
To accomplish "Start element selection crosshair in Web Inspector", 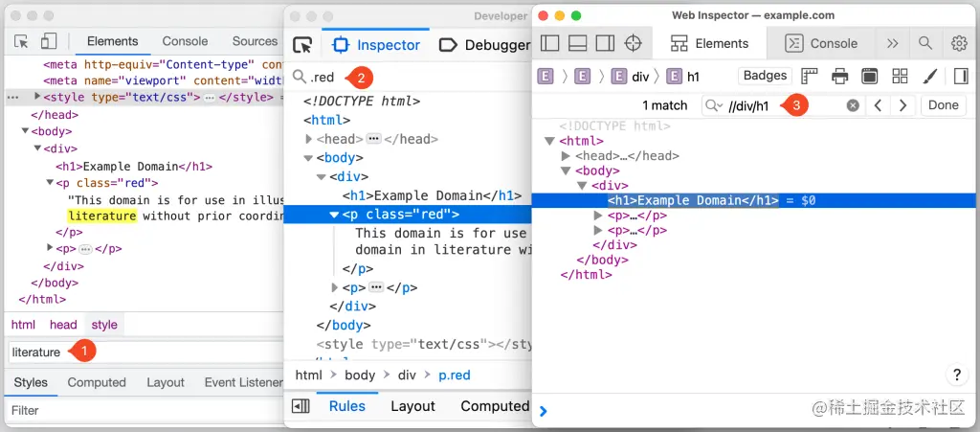I will tap(634, 43).
